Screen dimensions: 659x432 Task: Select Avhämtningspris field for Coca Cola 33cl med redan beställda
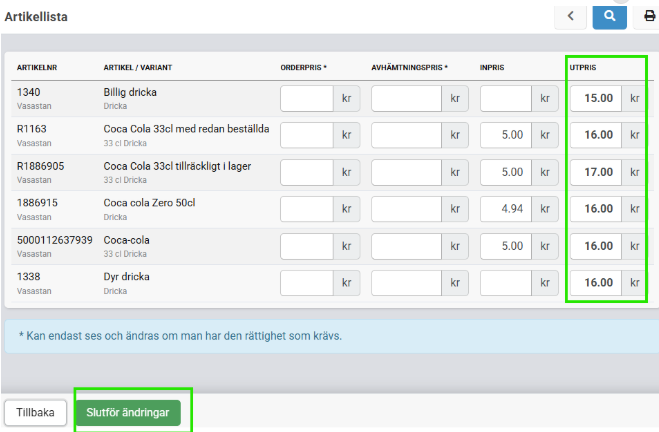point(406,135)
